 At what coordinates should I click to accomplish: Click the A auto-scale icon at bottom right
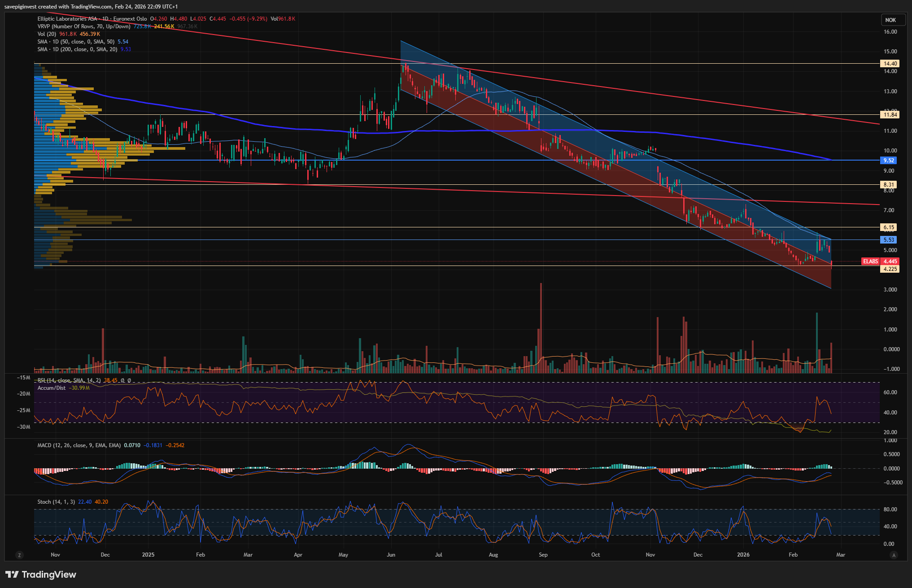(x=894, y=555)
